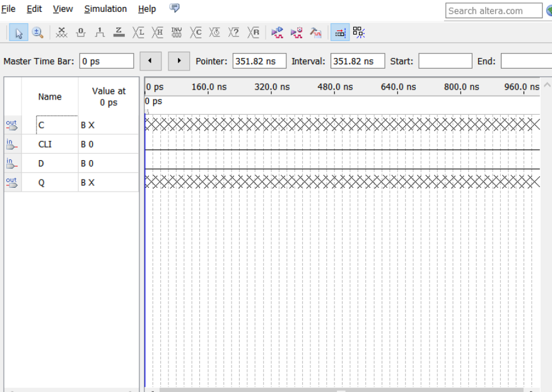Click the Pointer value field
The image size is (552, 392).
[x=259, y=61]
